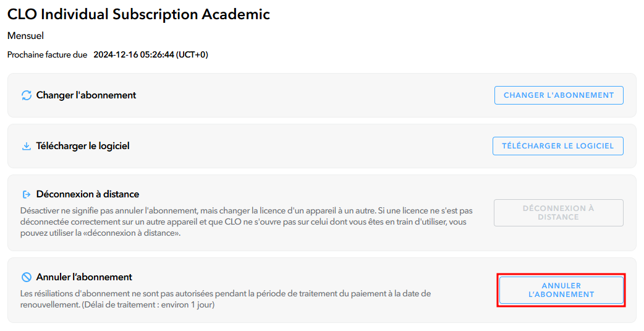Click the Mensuel billing period label
Screen dimensions: 644x331
[25, 36]
